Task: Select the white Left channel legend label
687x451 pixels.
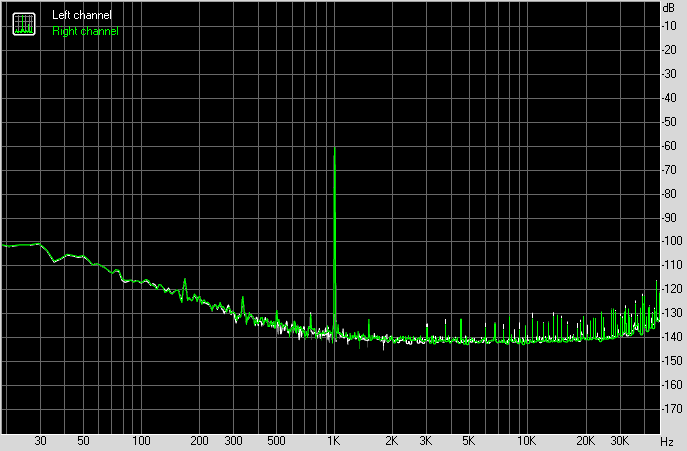Action: [82, 16]
